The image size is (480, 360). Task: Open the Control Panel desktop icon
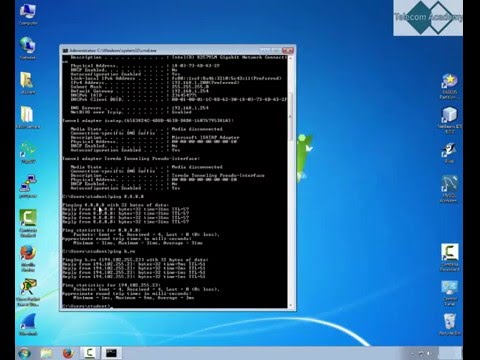click(450, 293)
